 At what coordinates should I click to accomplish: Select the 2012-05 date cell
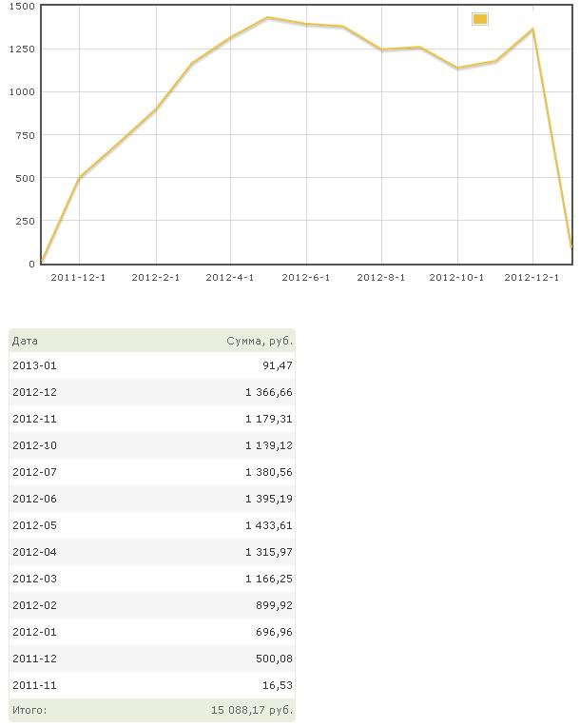[34, 525]
